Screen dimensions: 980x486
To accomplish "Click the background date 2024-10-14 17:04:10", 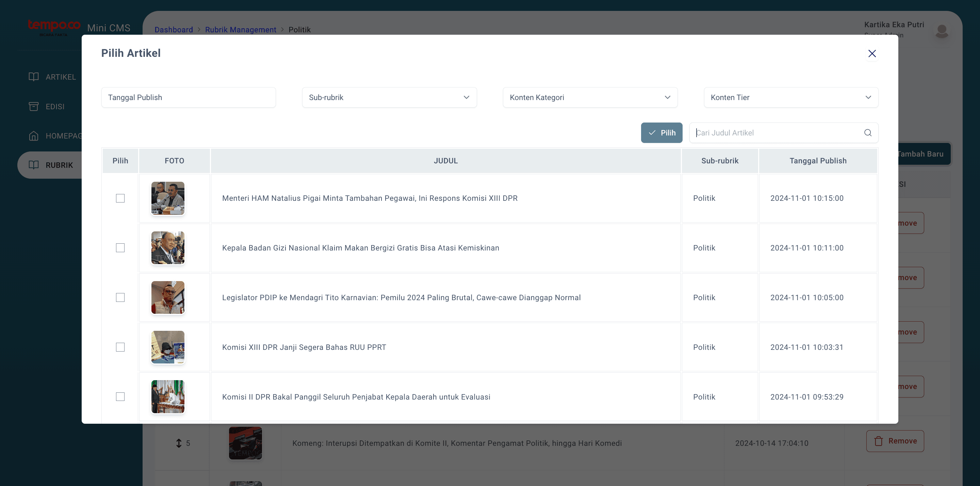I will click(x=771, y=443).
